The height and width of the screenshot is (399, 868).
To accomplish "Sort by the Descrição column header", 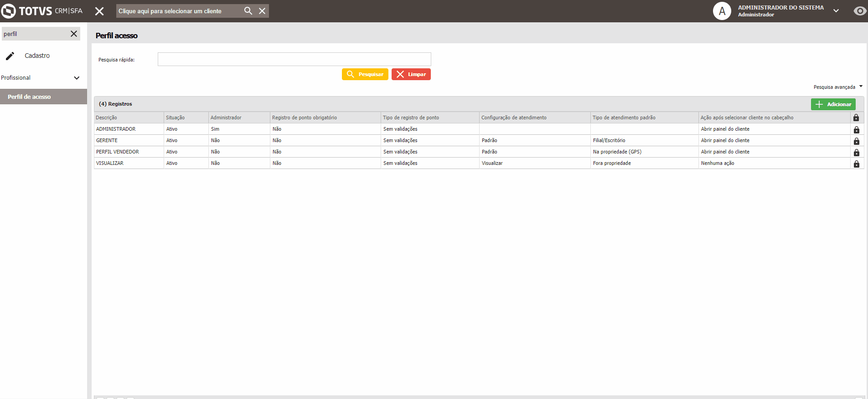I will 129,118.
